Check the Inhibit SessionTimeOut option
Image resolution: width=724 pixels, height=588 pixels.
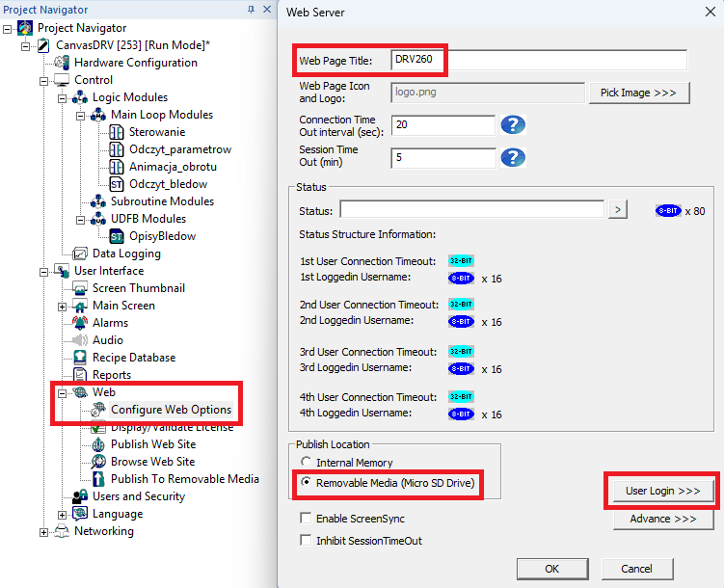pyautogui.click(x=307, y=541)
